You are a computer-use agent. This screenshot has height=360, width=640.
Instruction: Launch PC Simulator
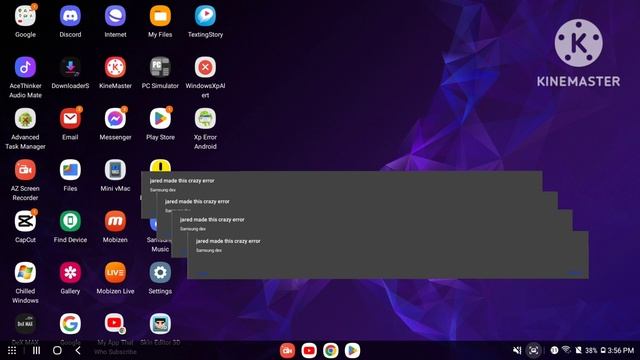click(x=160, y=67)
